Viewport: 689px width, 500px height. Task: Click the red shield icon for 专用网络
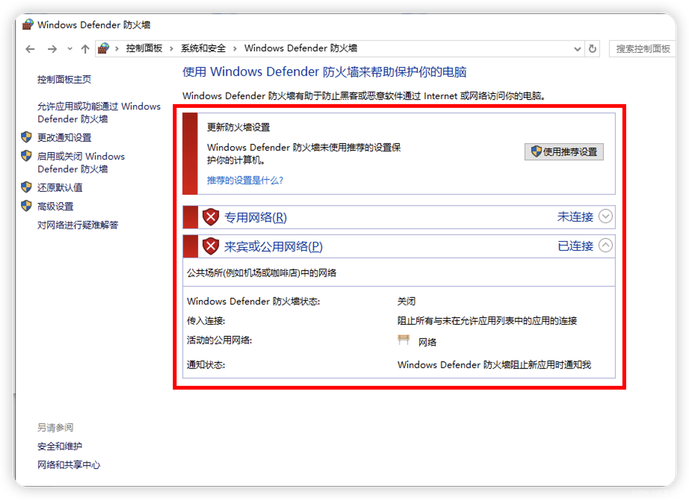[x=211, y=217]
